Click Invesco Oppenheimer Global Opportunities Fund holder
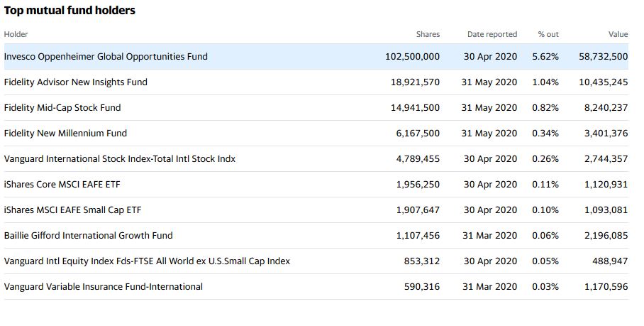This screenshot has width=644, height=326. pos(106,57)
